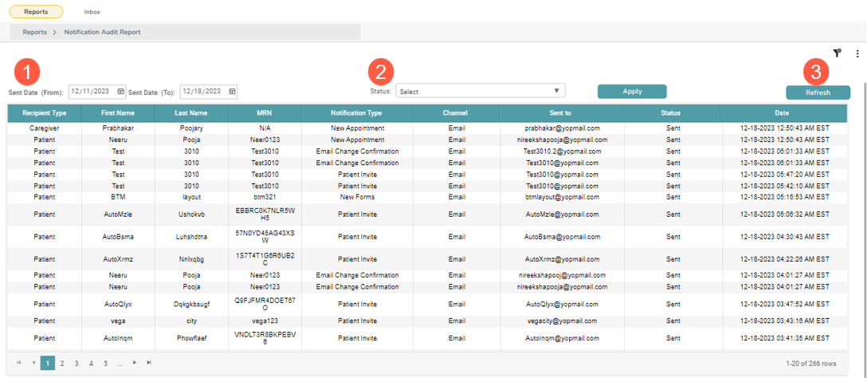Click Reports in the breadcrumb
The height and width of the screenshot is (378, 868).
pos(34,32)
